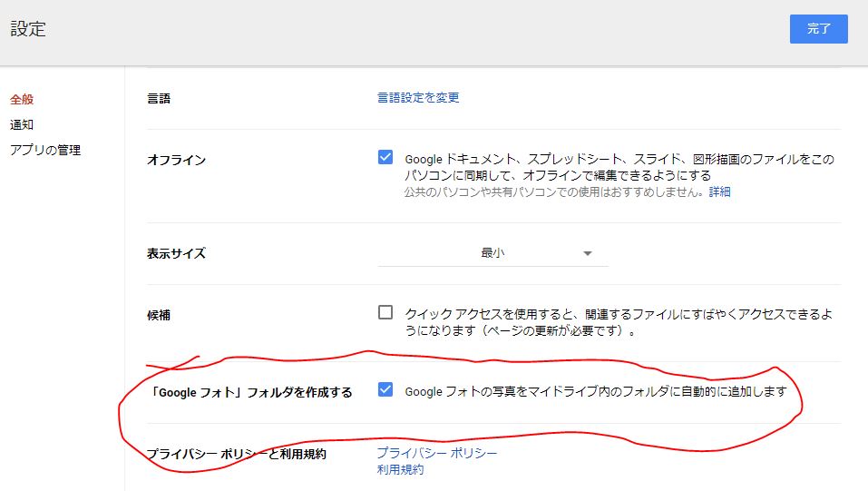868x491 pixels.
Task: Open the アプリの管理 tab
Action: (x=45, y=150)
